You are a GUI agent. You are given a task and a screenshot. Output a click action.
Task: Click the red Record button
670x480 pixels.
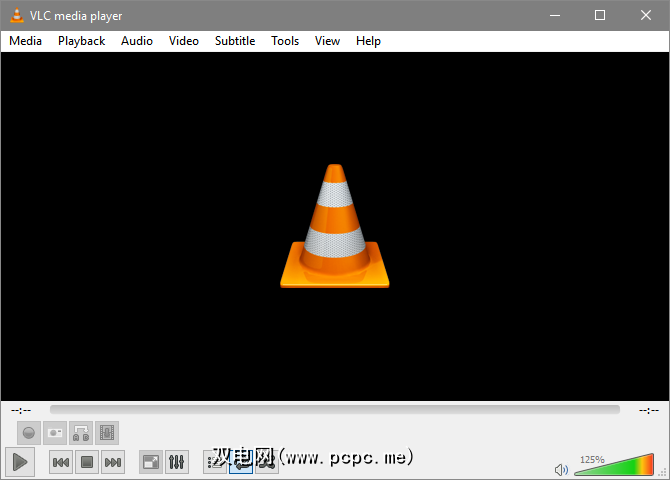(29, 433)
